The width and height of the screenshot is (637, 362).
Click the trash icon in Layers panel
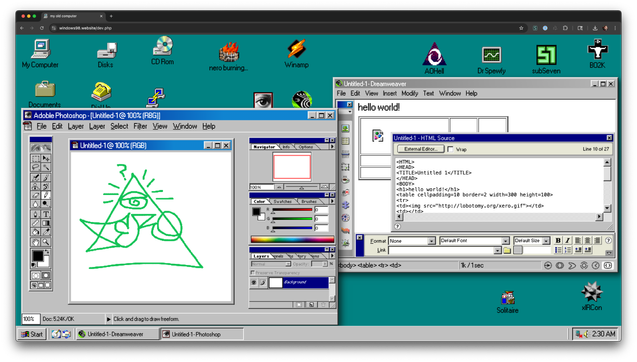323,304
